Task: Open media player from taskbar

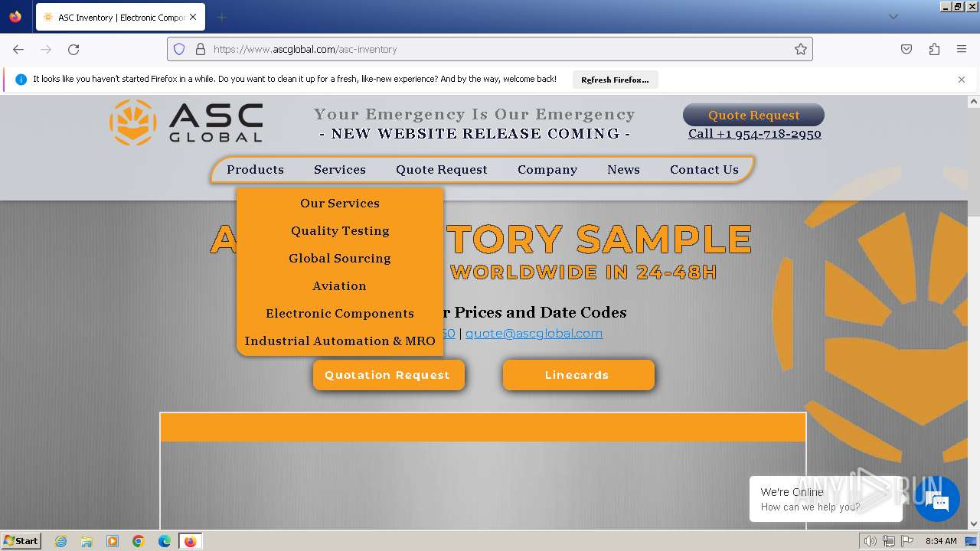Action: 113,541
